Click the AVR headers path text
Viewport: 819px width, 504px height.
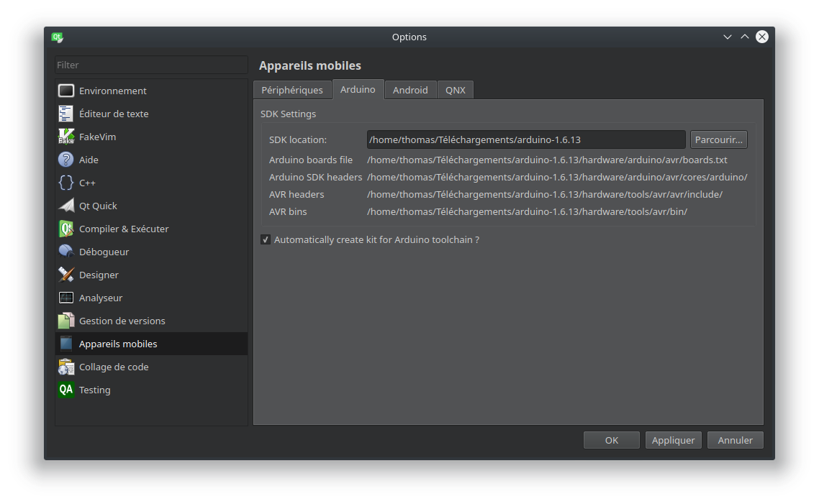point(544,194)
